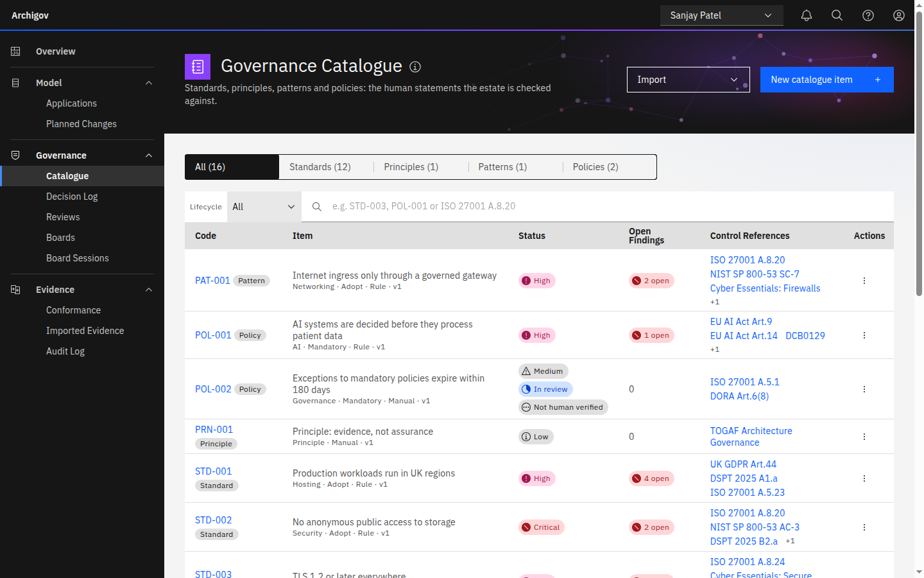Click the Medium badge on POL-002
The image size is (924, 578).
coord(543,371)
